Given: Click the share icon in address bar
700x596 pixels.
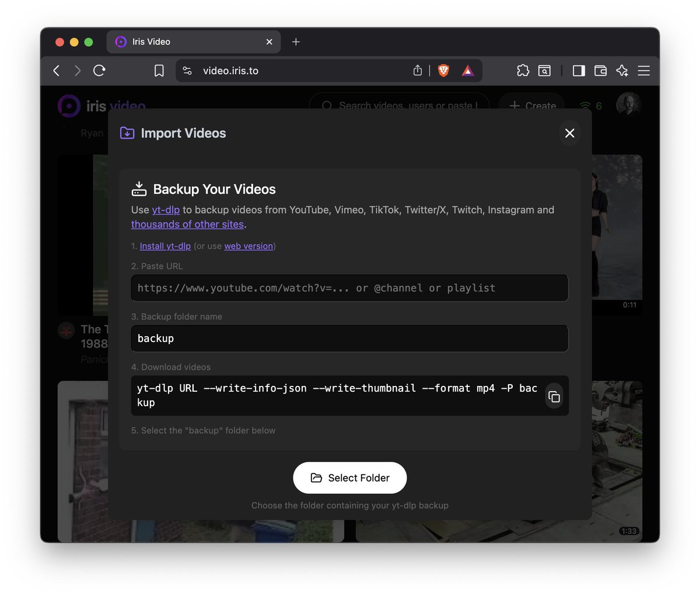Looking at the screenshot, I should 418,71.
